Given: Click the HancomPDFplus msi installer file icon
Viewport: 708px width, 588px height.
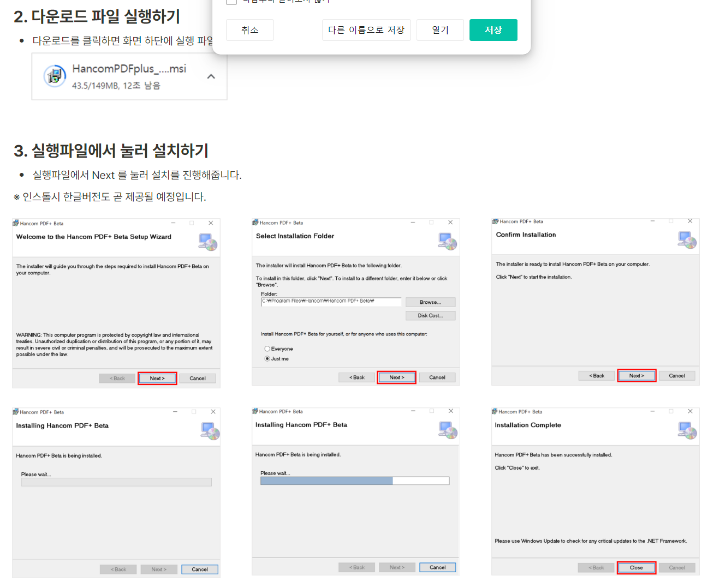Looking at the screenshot, I should point(55,76).
